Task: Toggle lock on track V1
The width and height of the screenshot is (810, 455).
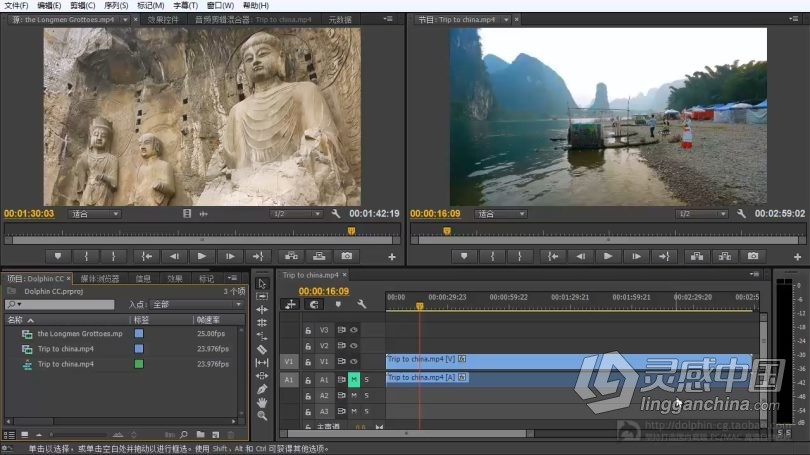Action: pos(308,362)
